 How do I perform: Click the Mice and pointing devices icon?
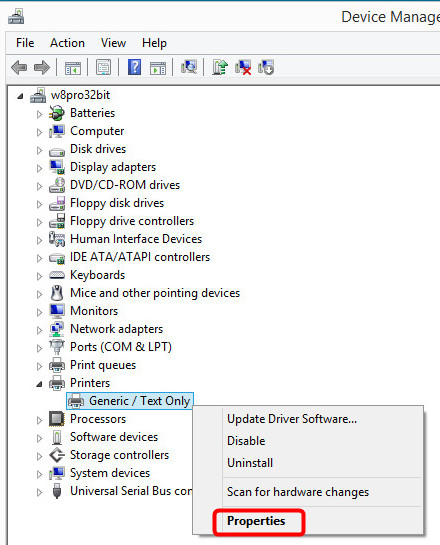57,293
